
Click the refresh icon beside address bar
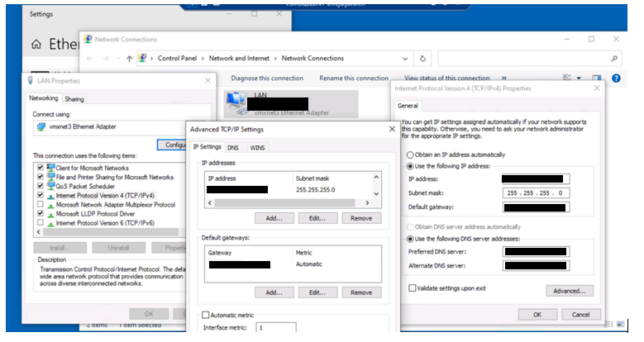click(423, 59)
